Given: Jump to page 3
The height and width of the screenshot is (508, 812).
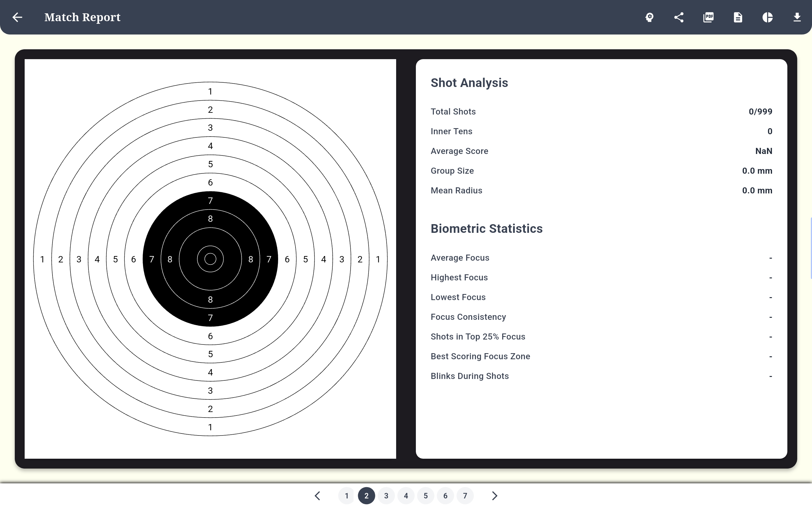Looking at the screenshot, I should pyautogui.click(x=386, y=496).
